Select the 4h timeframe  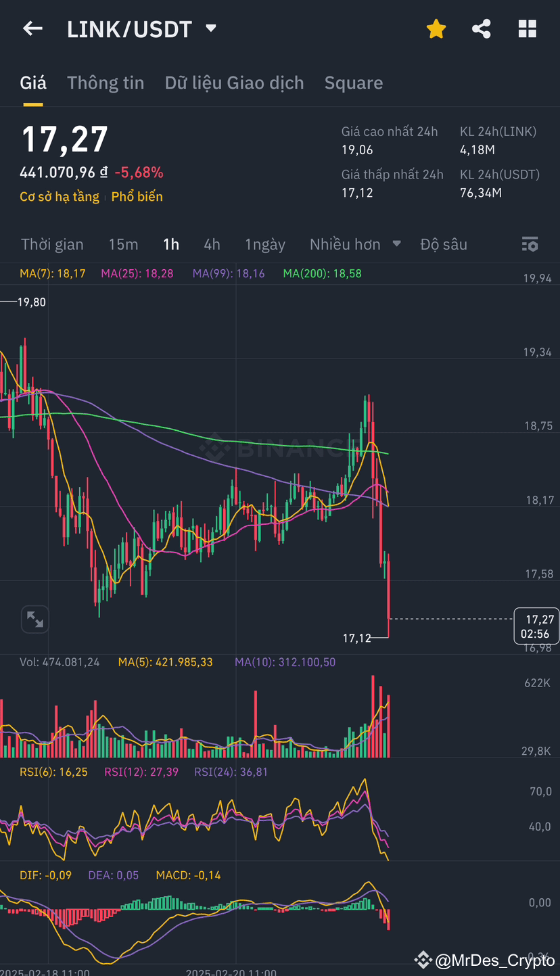point(212,244)
